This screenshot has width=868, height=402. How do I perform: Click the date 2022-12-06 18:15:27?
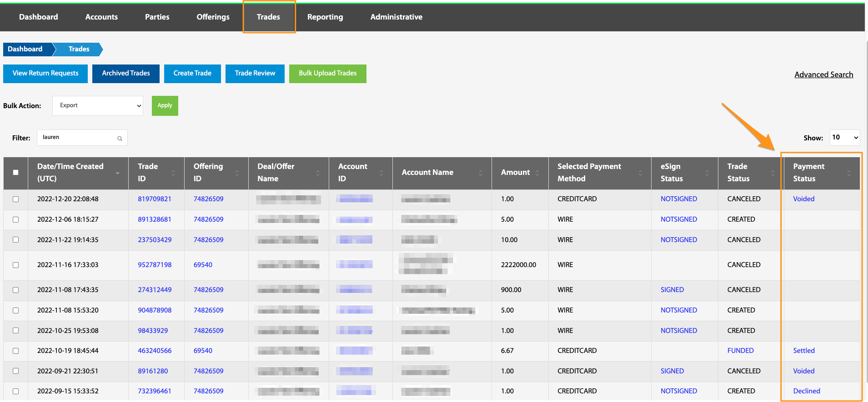[x=68, y=219]
